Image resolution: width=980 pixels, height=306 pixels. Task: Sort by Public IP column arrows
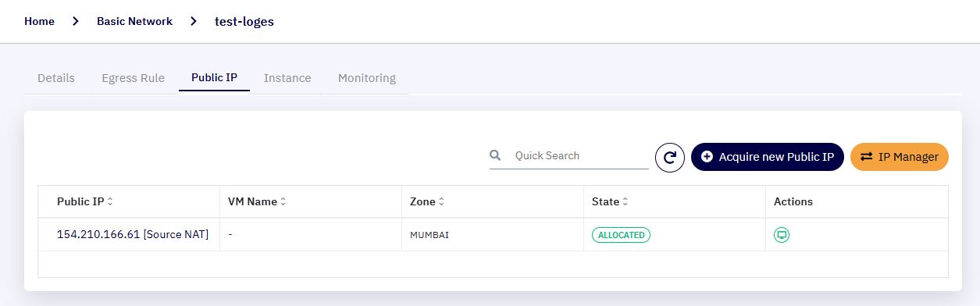pyautogui.click(x=110, y=201)
